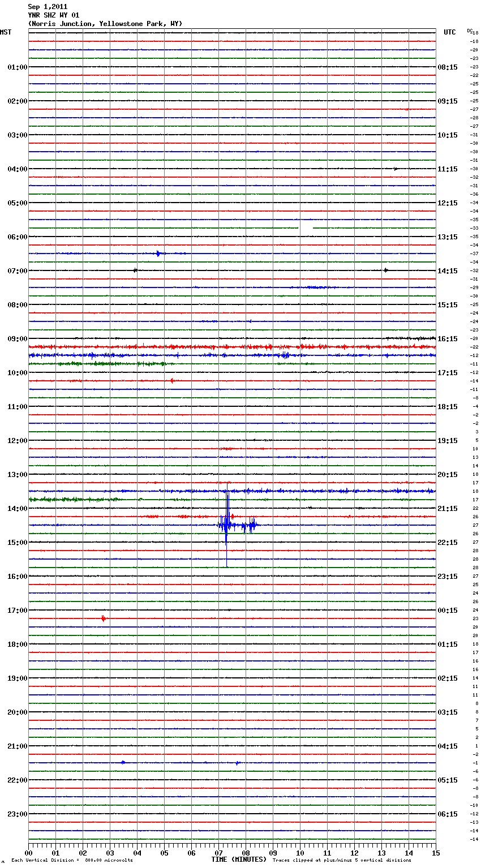Click the noisy red trace at 09:15

click(232, 347)
